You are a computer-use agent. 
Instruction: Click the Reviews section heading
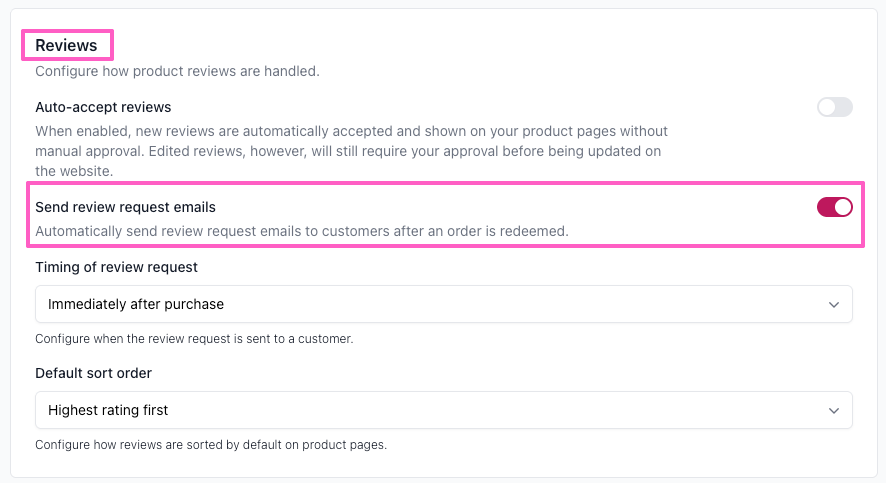point(67,45)
